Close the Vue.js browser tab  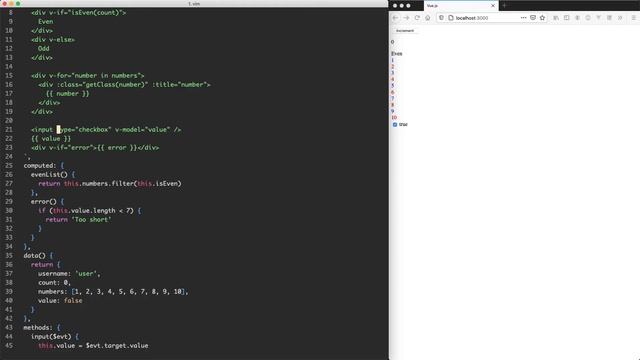(493, 6)
